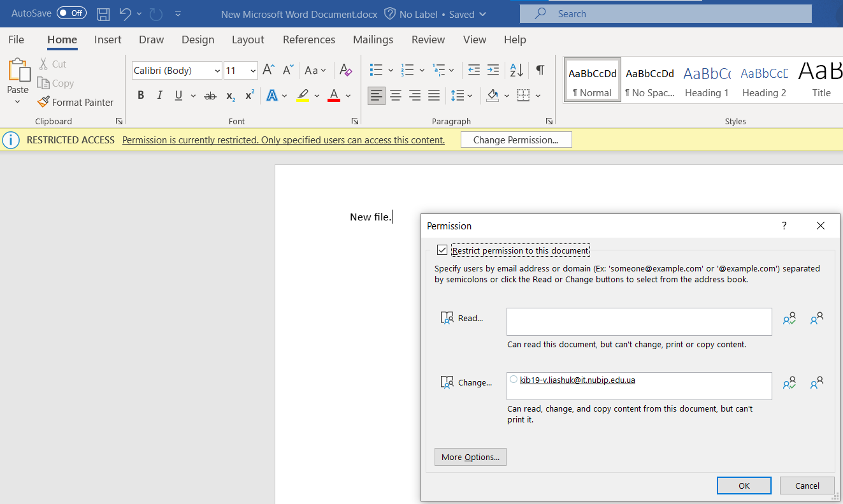The width and height of the screenshot is (843, 504).
Task: Click inside the Read users input field
Action: tap(638, 321)
